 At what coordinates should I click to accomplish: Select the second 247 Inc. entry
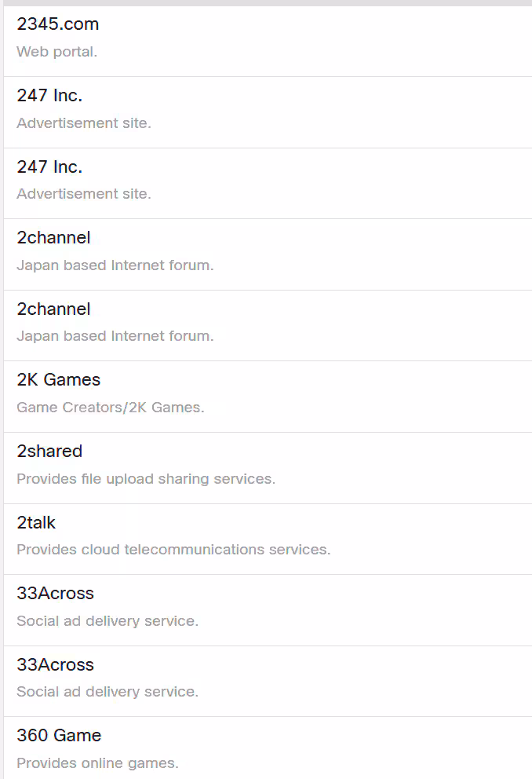(49, 167)
